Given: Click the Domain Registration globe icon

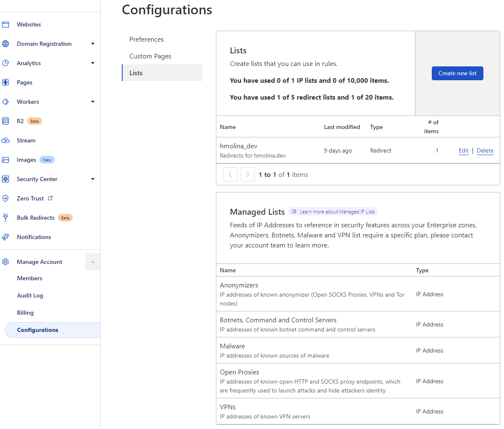Looking at the screenshot, I should click(x=5, y=44).
